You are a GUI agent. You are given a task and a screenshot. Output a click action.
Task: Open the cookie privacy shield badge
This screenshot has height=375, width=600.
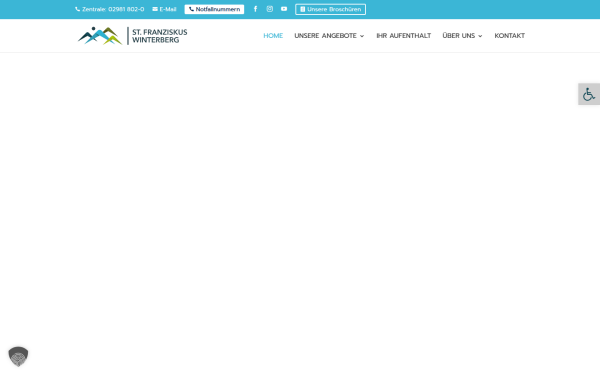pyautogui.click(x=18, y=356)
